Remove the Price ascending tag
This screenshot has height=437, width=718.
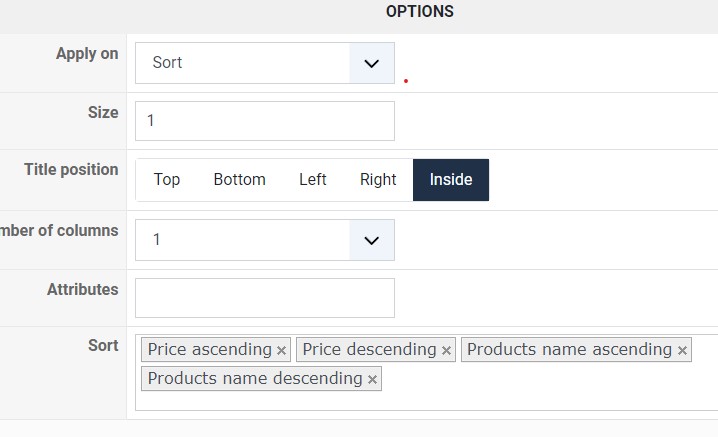pyautogui.click(x=281, y=351)
